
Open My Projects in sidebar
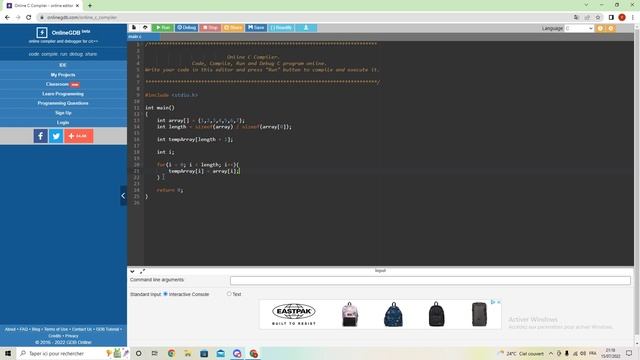coord(63,75)
